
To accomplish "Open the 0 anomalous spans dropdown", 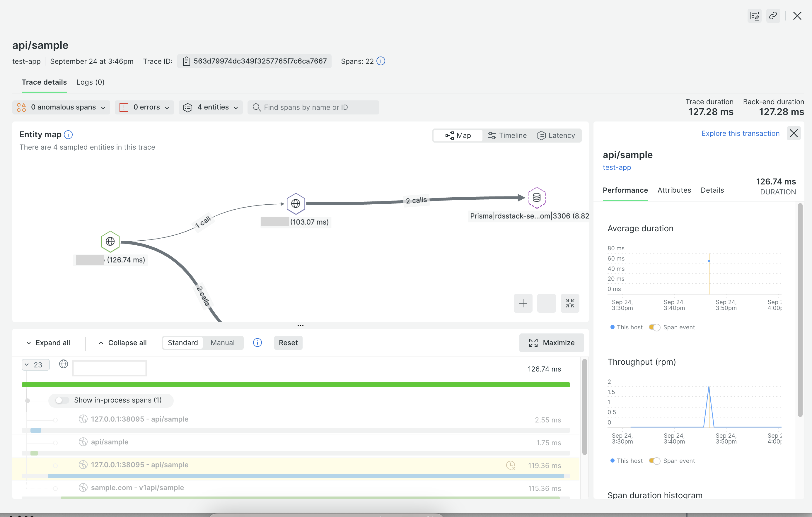I will 62,107.
